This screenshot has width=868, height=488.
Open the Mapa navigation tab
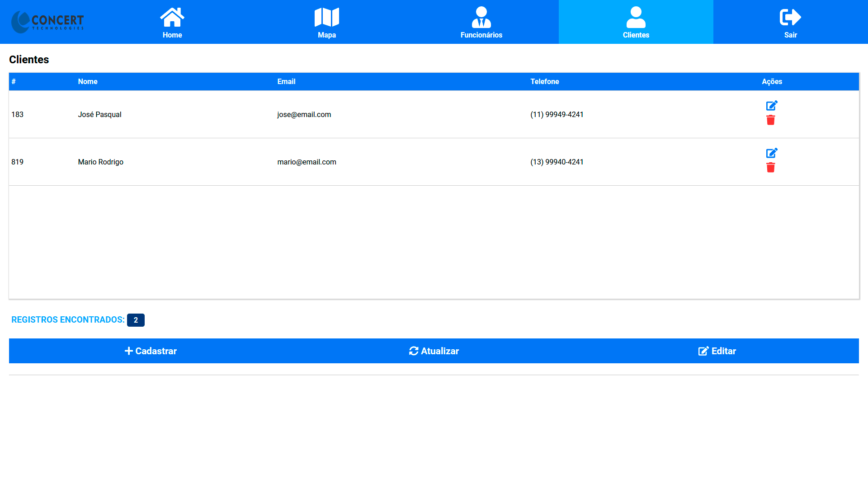326,22
